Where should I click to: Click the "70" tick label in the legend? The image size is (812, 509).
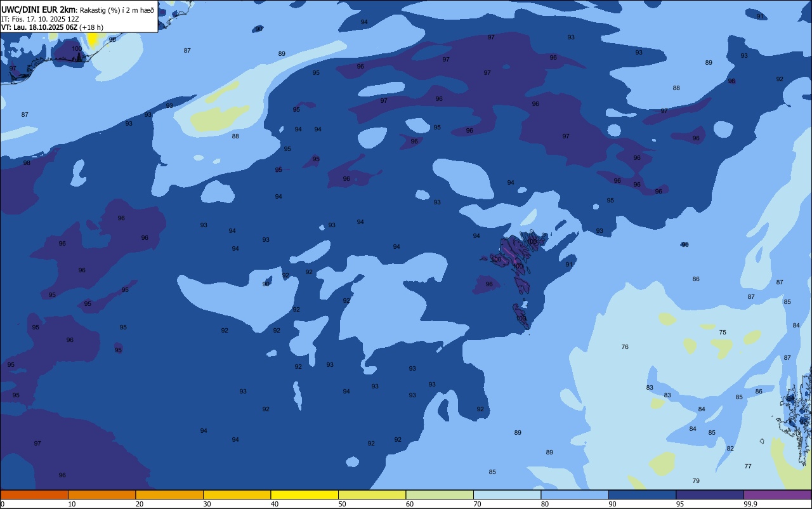pyautogui.click(x=478, y=504)
